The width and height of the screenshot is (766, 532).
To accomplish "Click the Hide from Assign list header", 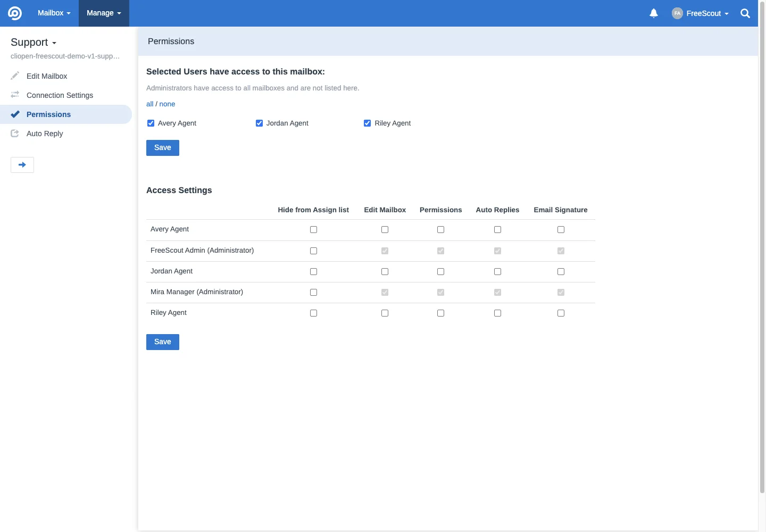I will point(313,210).
